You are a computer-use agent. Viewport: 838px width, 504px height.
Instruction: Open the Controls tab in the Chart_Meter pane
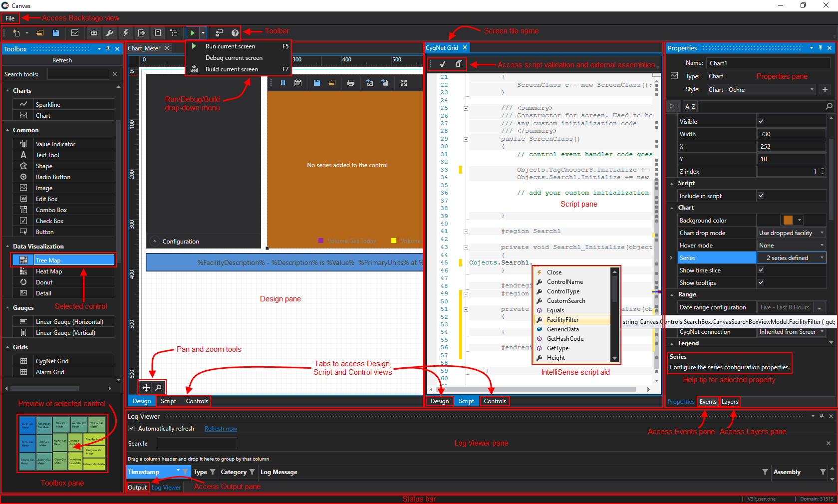[x=197, y=401]
